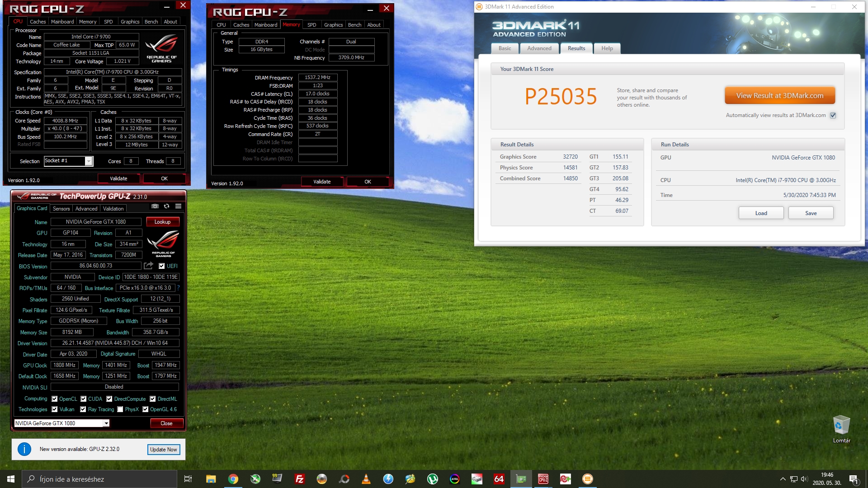Open the Mainboard tab in left CPU-Z window
This screenshot has width=868, height=488.
coord(62,22)
